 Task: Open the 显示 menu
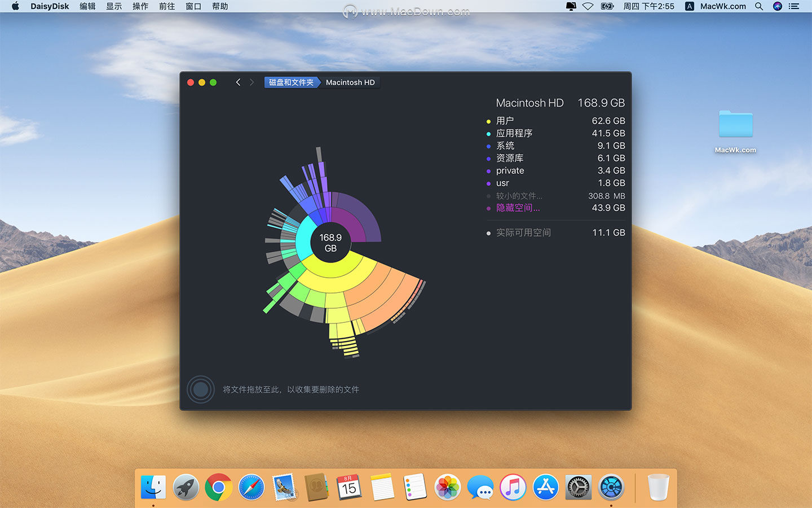pyautogui.click(x=114, y=6)
